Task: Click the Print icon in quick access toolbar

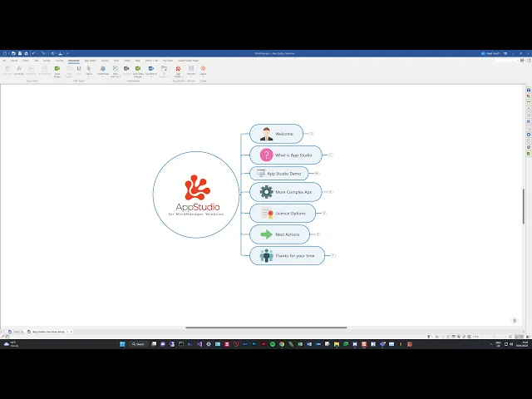Action: pyautogui.click(x=26, y=53)
